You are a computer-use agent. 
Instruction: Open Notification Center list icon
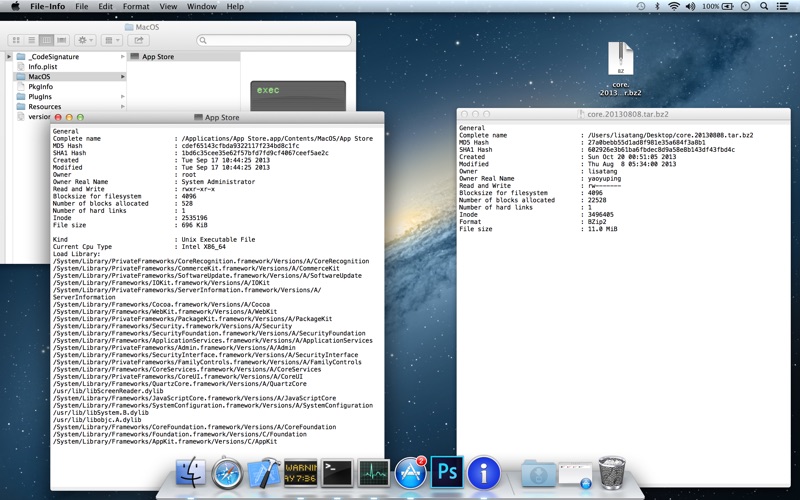click(x=782, y=6)
